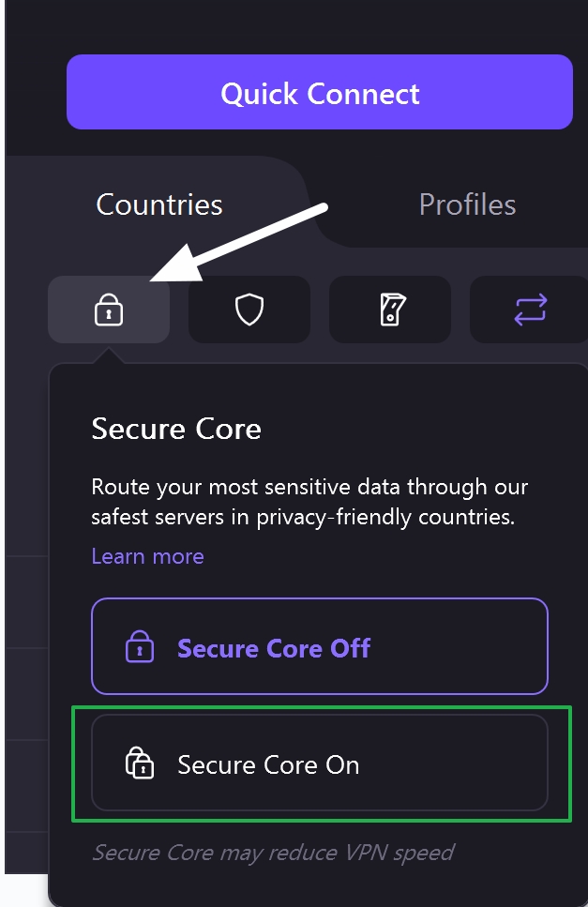Open the Secure Core lock icon menu
The height and width of the screenshot is (907, 588).
(109, 310)
